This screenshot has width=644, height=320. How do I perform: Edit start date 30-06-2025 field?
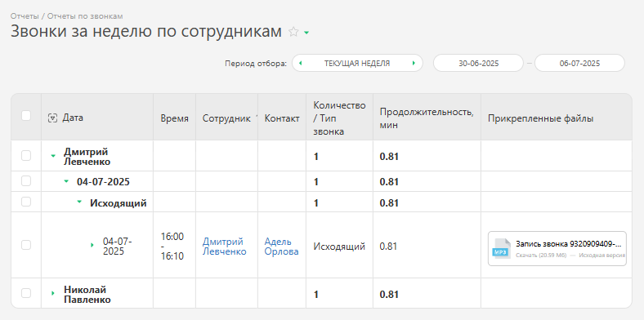pos(478,63)
